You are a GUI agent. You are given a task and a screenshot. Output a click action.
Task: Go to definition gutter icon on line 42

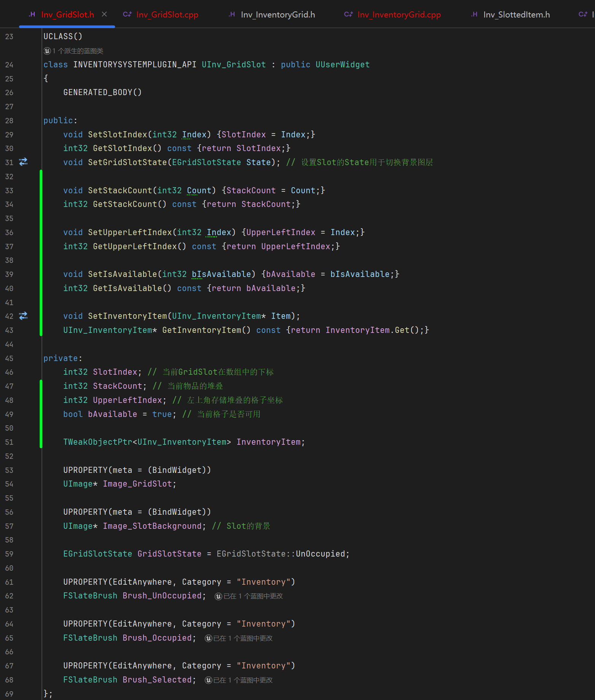pyautogui.click(x=23, y=316)
